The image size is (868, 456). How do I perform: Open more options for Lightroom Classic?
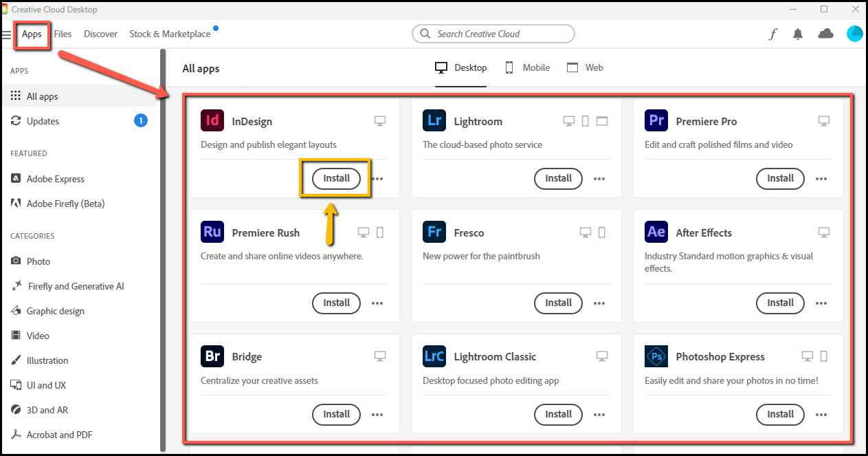[x=599, y=415]
